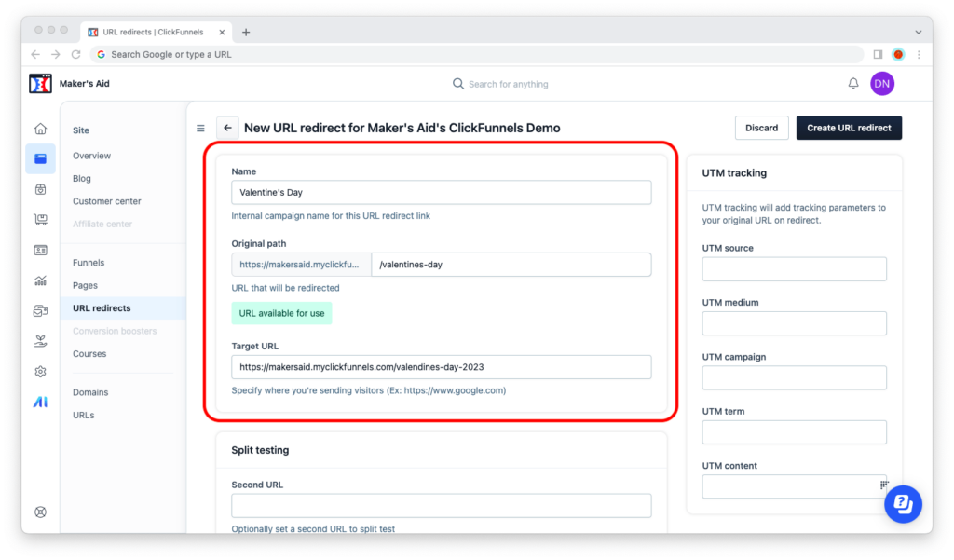Click the browser address bar
Screen dimensions: 954x560
[x=476, y=54]
